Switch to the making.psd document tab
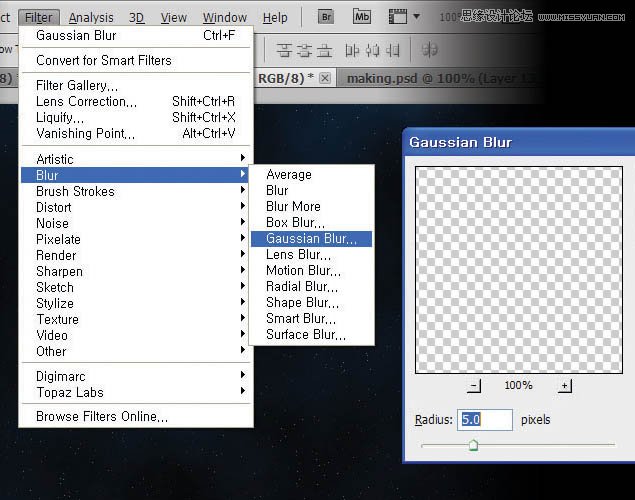The height and width of the screenshot is (500, 635). click(x=441, y=78)
